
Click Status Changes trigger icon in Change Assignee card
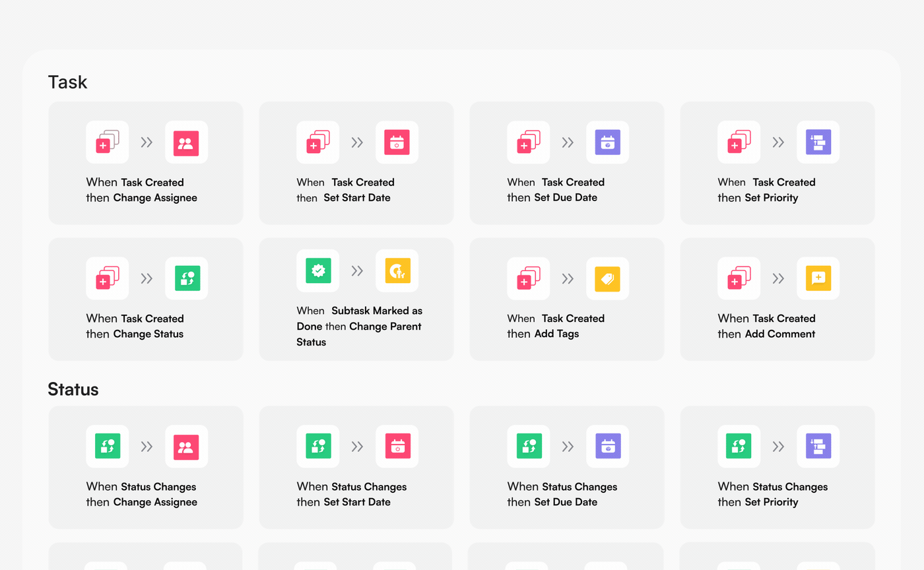click(107, 447)
